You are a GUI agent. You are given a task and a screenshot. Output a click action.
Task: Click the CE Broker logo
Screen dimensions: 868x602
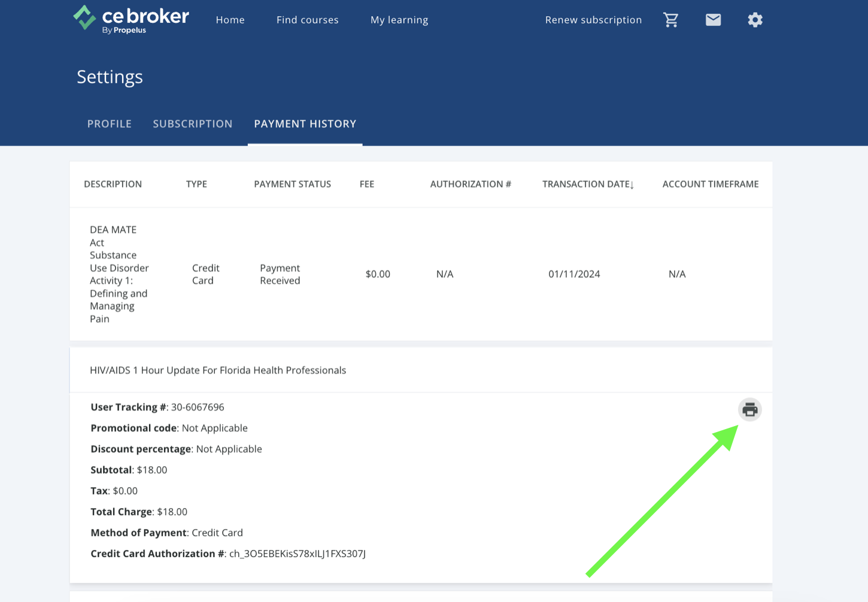(130, 19)
